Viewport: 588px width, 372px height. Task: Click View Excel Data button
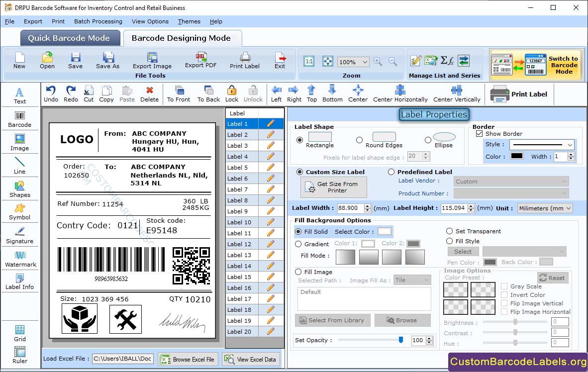click(250, 359)
